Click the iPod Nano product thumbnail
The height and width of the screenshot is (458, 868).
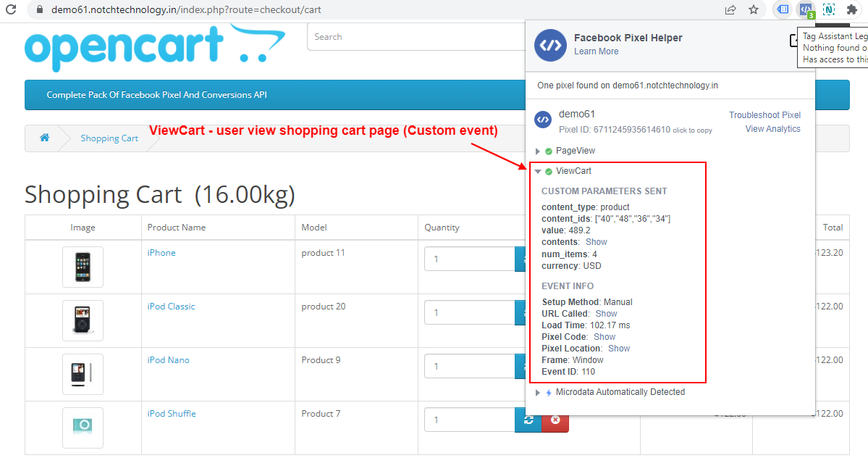point(83,375)
